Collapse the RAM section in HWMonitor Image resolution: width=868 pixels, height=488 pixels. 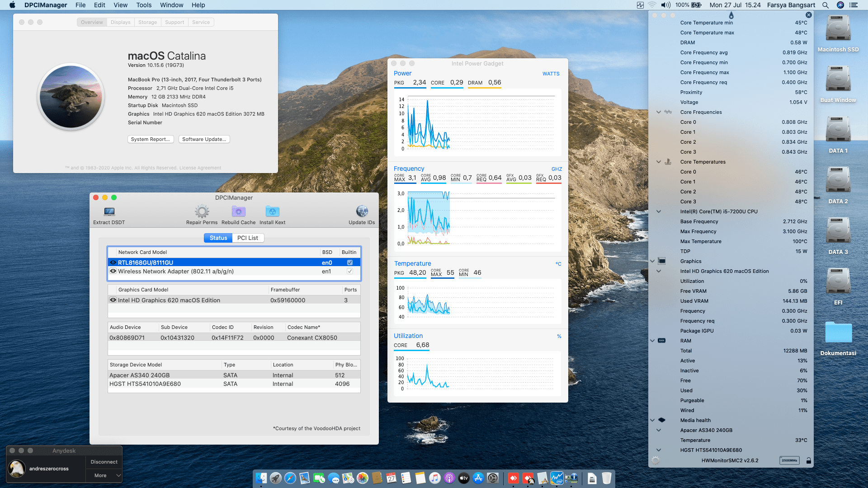tap(652, 341)
